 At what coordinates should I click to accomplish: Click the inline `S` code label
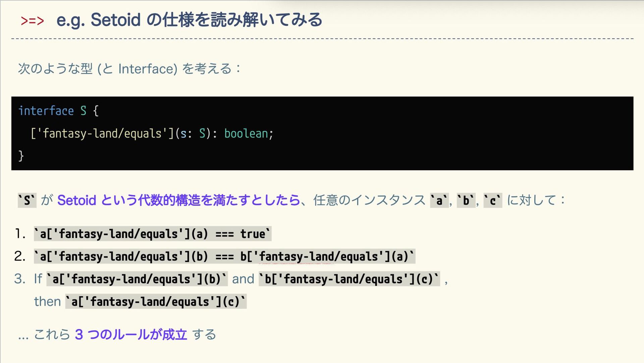(27, 200)
